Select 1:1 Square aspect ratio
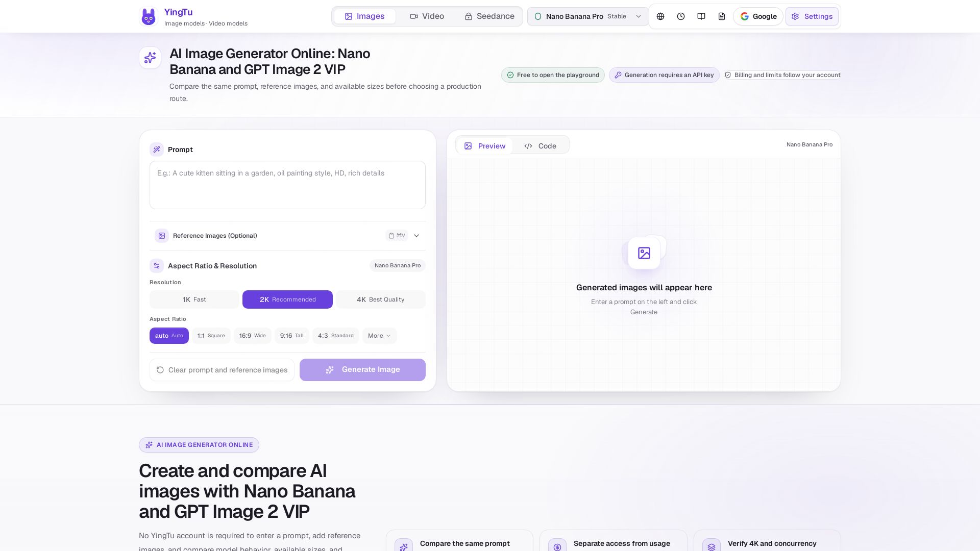The width and height of the screenshot is (980, 551). point(211,336)
